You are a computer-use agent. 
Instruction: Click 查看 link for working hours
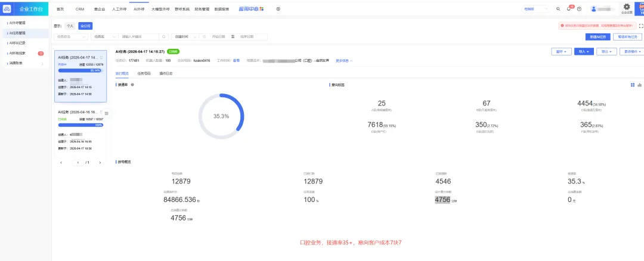click(237, 60)
